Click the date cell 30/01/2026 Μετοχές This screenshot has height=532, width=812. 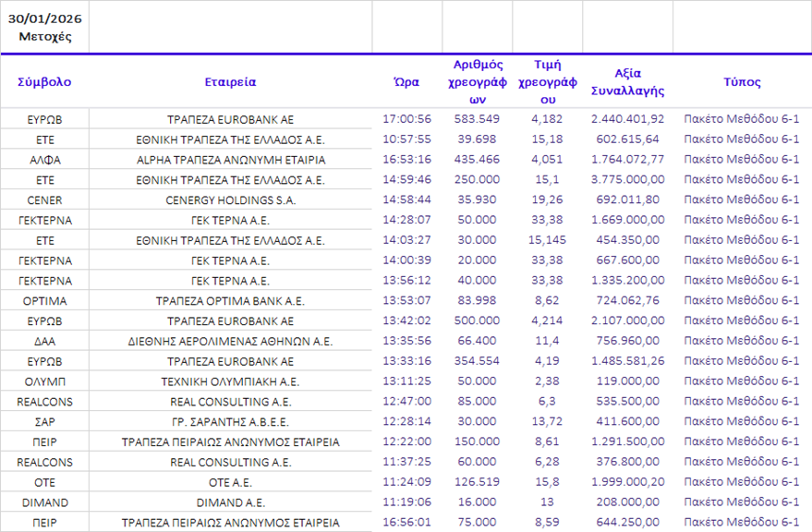pos(45,27)
